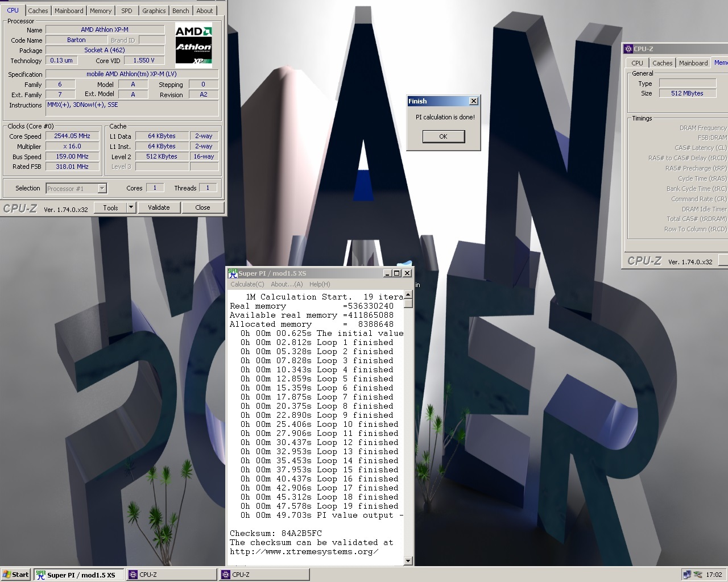This screenshot has height=582, width=728.
Task: Select the CPU tab in the second CPU-Z window
Action: [x=637, y=63]
